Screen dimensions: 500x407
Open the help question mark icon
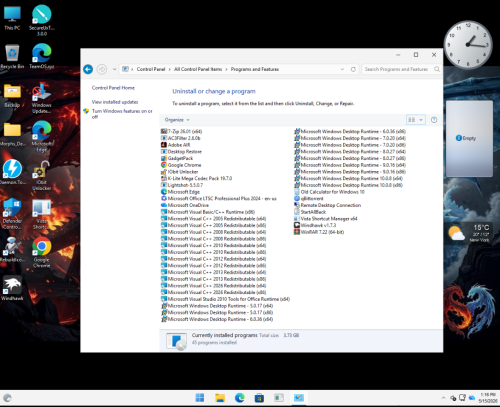(x=434, y=120)
